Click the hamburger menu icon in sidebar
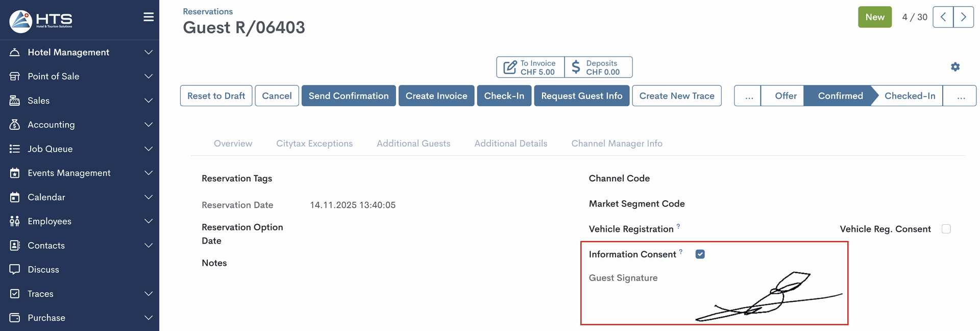The width and height of the screenshot is (980, 331). pos(149,17)
